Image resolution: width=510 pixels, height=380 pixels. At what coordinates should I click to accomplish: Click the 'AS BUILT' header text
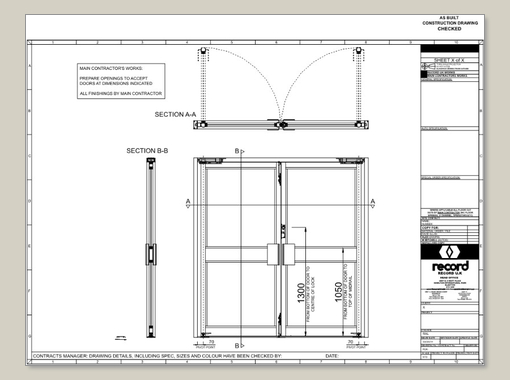point(449,18)
